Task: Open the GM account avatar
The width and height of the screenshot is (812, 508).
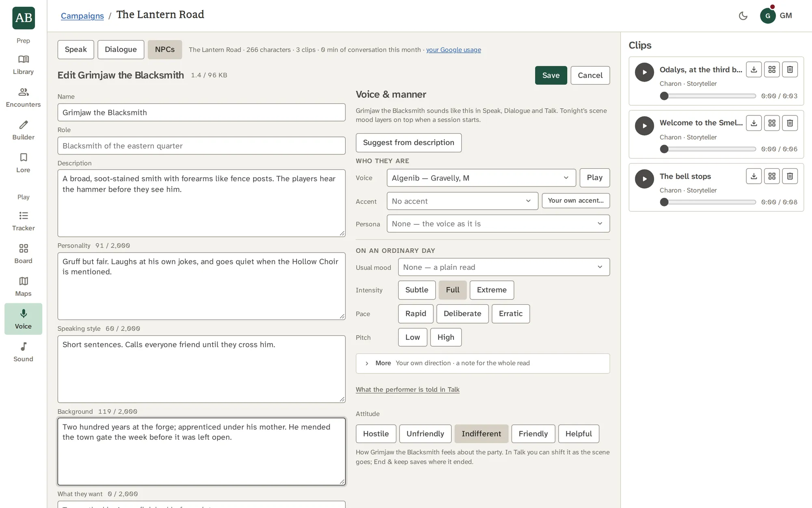Action: [768, 16]
